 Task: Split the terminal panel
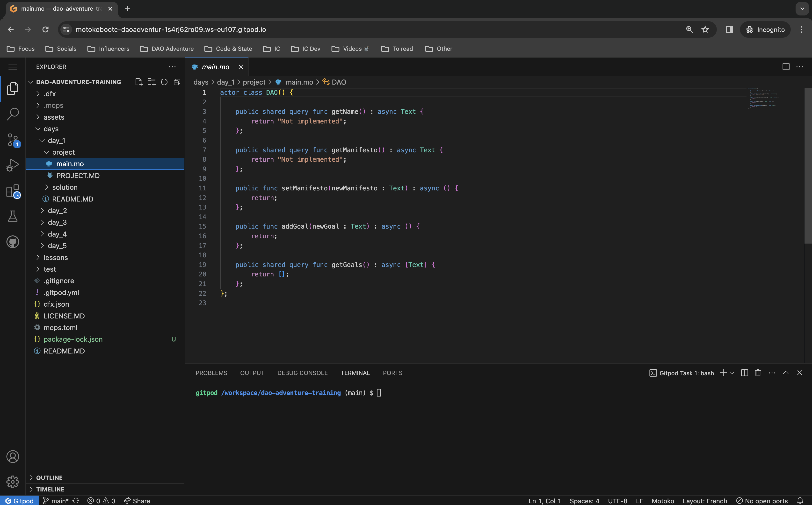(745, 373)
